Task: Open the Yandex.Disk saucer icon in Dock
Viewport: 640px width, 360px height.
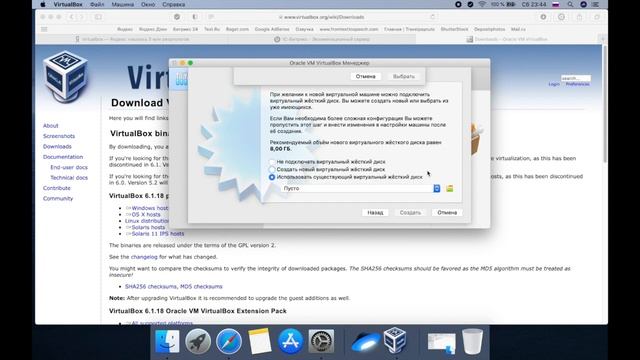Action: (x=365, y=342)
